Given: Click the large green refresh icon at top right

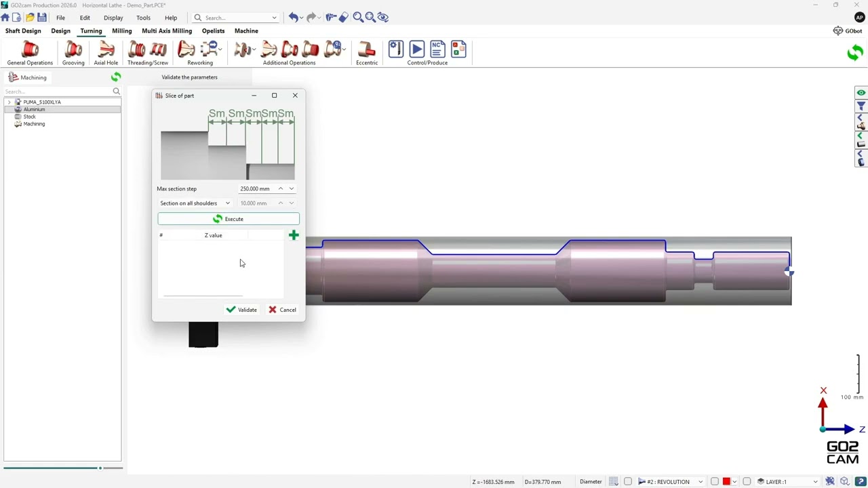Looking at the screenshot, I should [x=855, y=52].
